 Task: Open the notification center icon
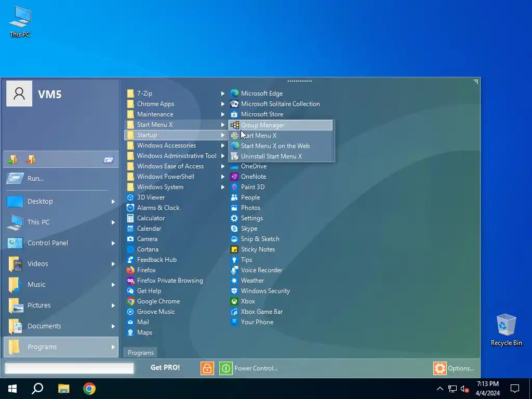pos(515,389)
